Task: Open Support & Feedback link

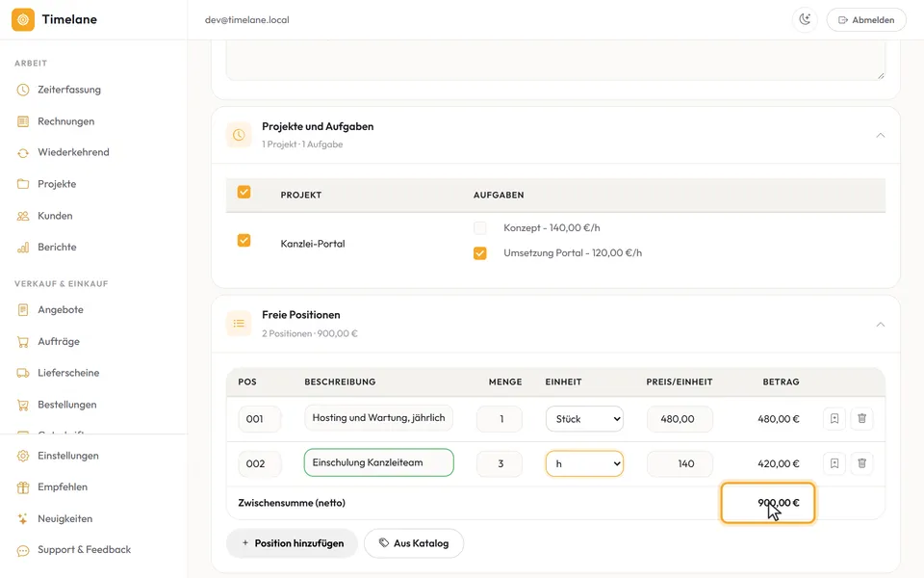Action: point(84,550)
